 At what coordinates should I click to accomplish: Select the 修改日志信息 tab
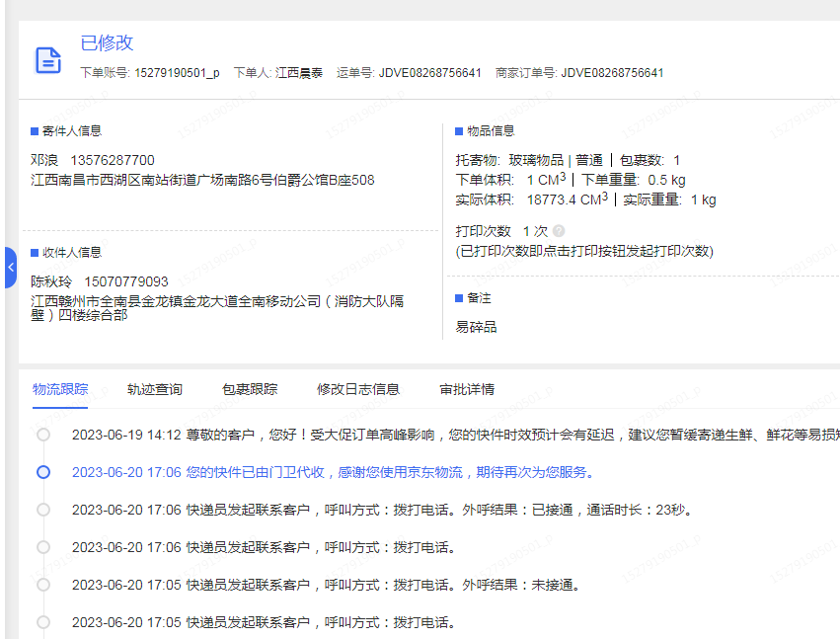coord(358,389)
